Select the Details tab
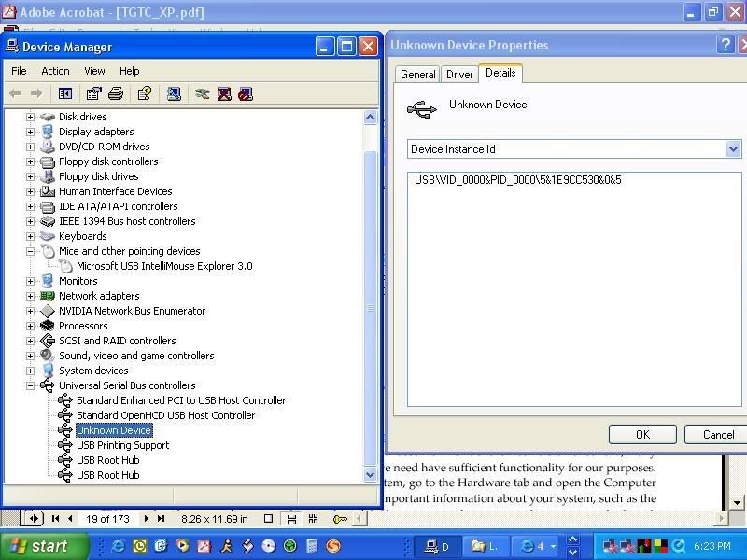The width and height of the screenshot is (747, 560). [x=500, y=73]
